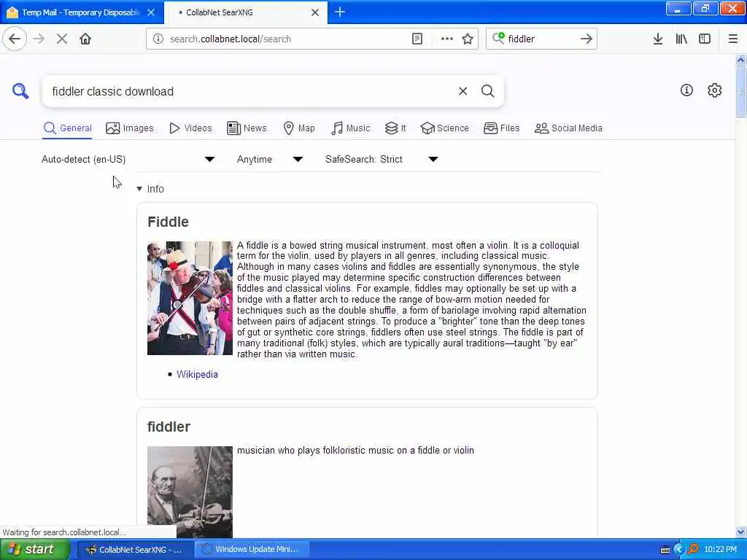Screen dimensions: 747x560
Task: View site information for search.collabnet.local
Action: (158, 39)
